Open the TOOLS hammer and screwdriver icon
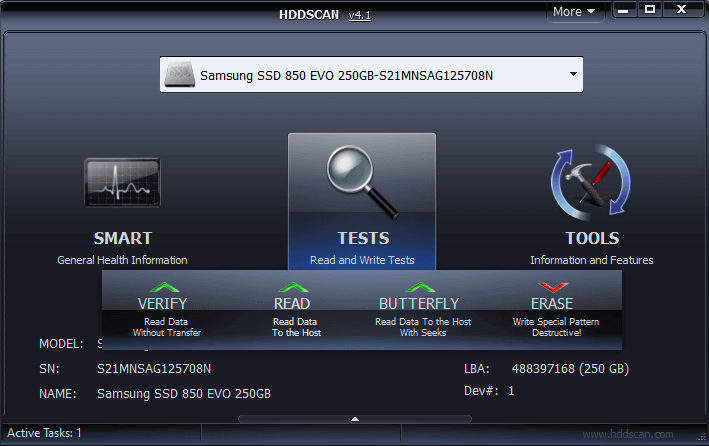Image resolution: width=709 pixels, height=446 pixels. tap(591, 182)
